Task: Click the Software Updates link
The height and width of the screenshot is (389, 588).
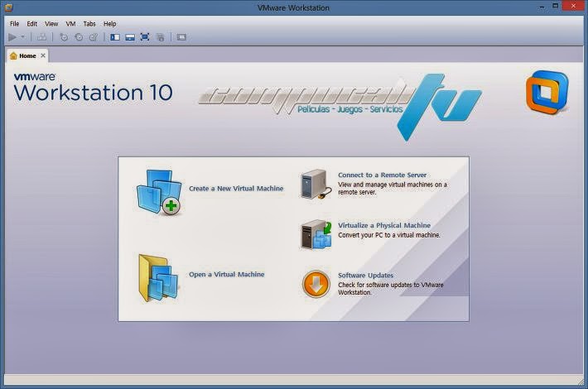Action: click(x=365, y=276)
